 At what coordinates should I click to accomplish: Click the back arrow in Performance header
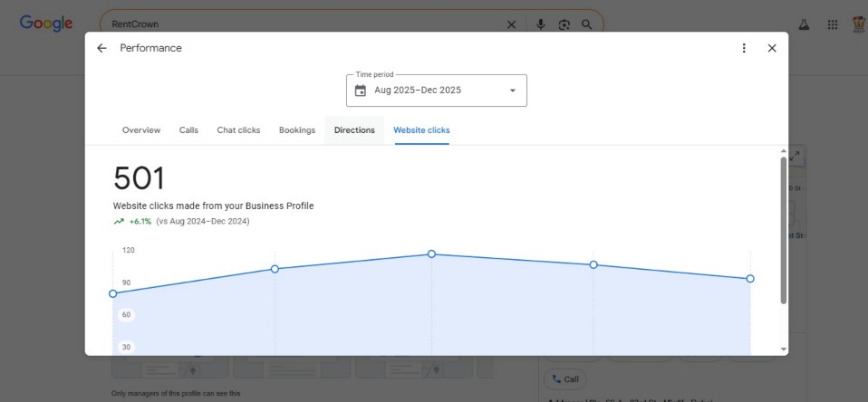pyautogui.click(x=101, y=48)
